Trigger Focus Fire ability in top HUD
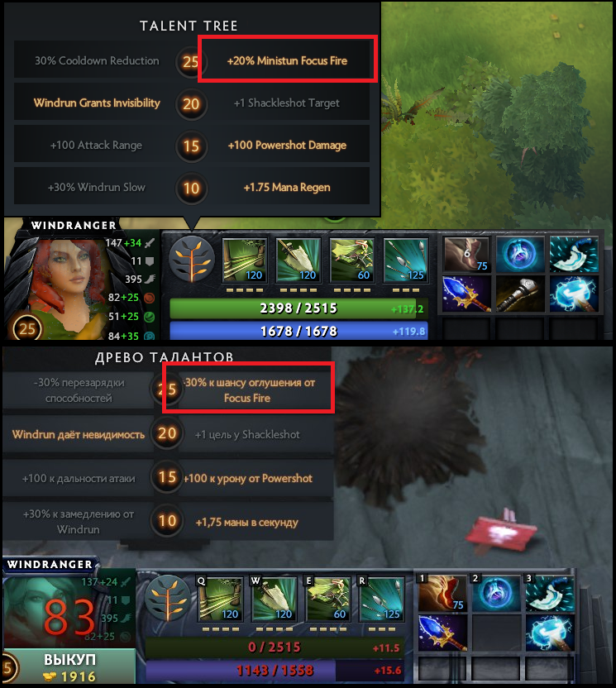The image size is (616, 688). coord(405,260)
